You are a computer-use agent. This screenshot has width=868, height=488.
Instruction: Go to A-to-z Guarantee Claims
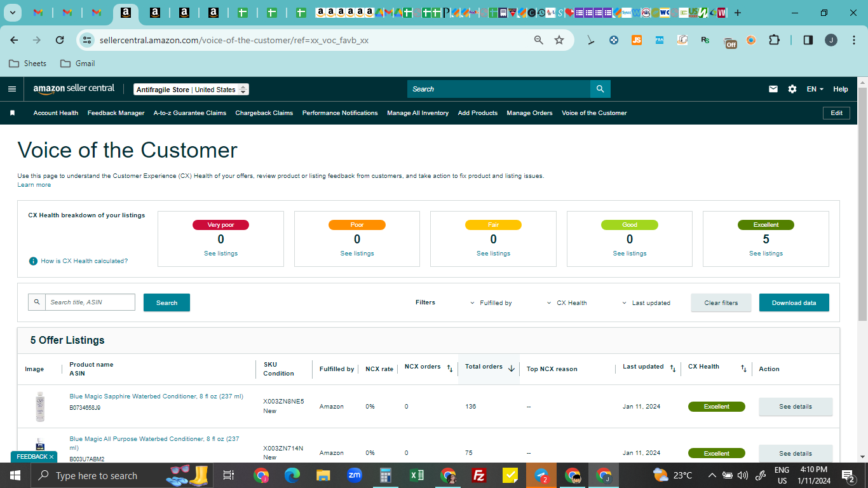point(190,113)
